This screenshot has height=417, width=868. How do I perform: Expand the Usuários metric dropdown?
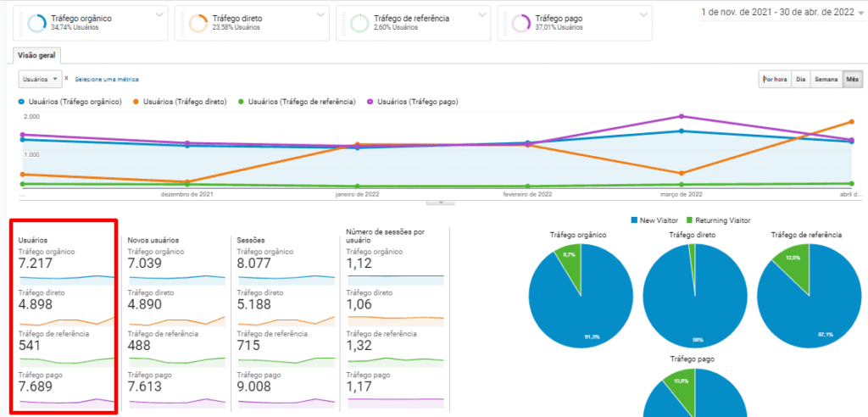[42, 79]
